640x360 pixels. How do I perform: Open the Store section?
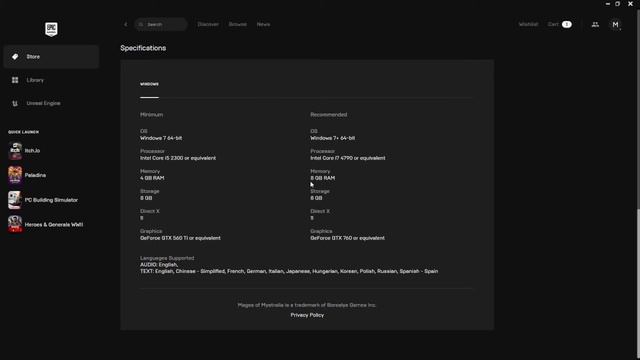click(x=51, y=57)
